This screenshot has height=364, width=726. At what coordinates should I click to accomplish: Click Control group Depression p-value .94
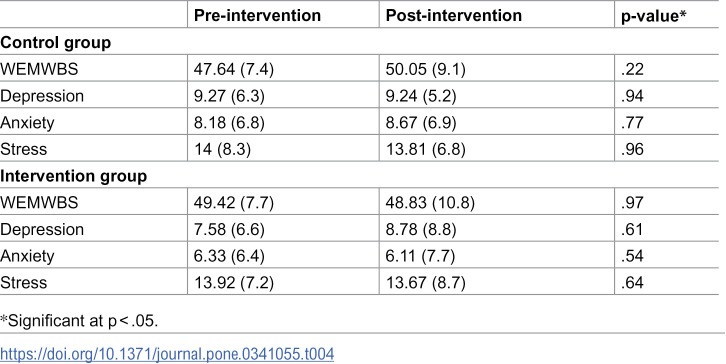click(x=632, y=96)
